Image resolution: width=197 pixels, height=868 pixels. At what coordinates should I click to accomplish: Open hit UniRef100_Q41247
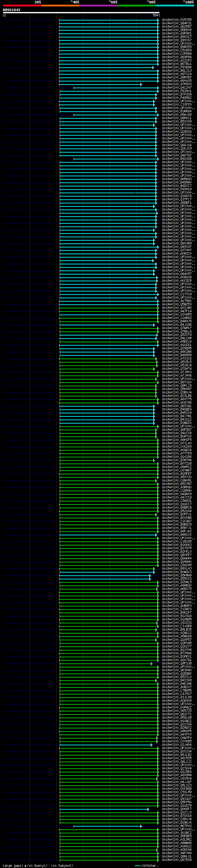(x=177, y=88)
